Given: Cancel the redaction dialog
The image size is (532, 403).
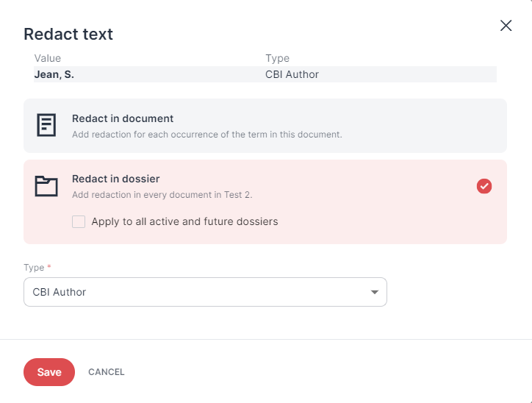Looking at the screenshot, I should coord(107,372).
